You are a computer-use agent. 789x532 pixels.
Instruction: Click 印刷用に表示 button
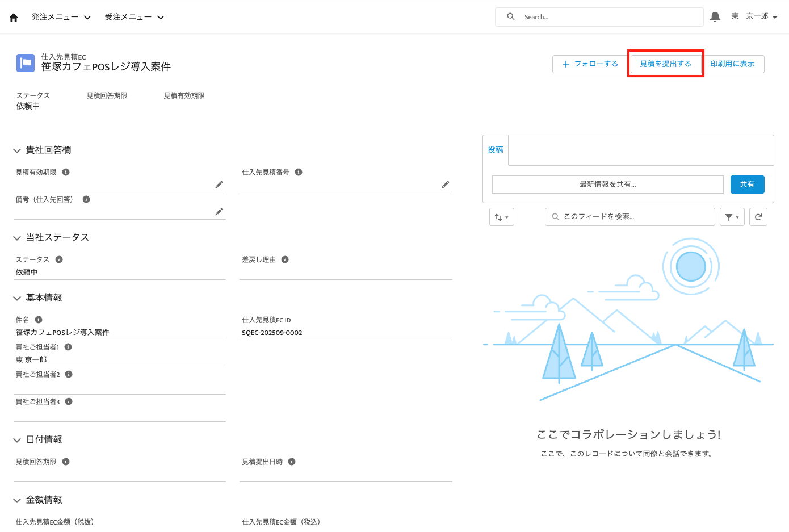pyautogui.click(x=732, y=64)
